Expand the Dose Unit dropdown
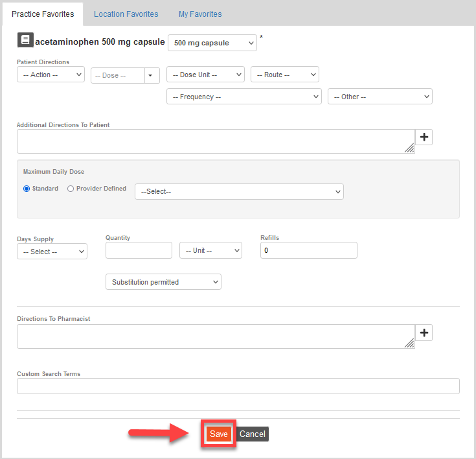This screenshot has width=476, height=459. click(205, 75)
